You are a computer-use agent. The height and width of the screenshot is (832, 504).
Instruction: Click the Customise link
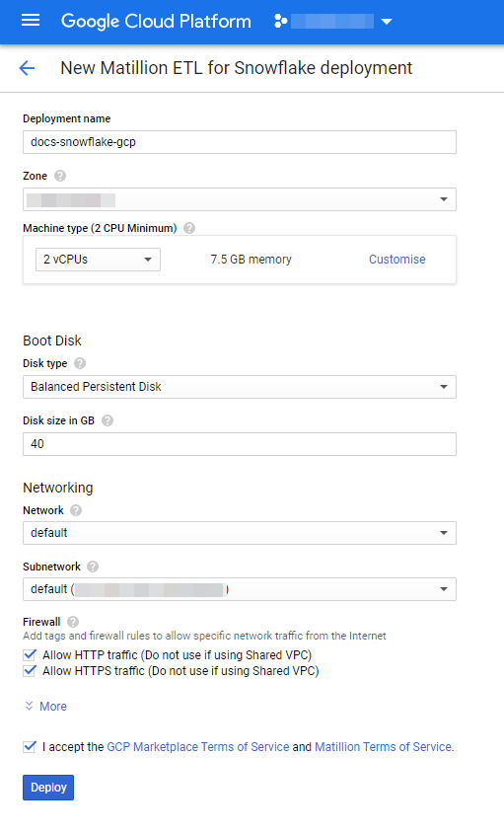coord(397,260)
